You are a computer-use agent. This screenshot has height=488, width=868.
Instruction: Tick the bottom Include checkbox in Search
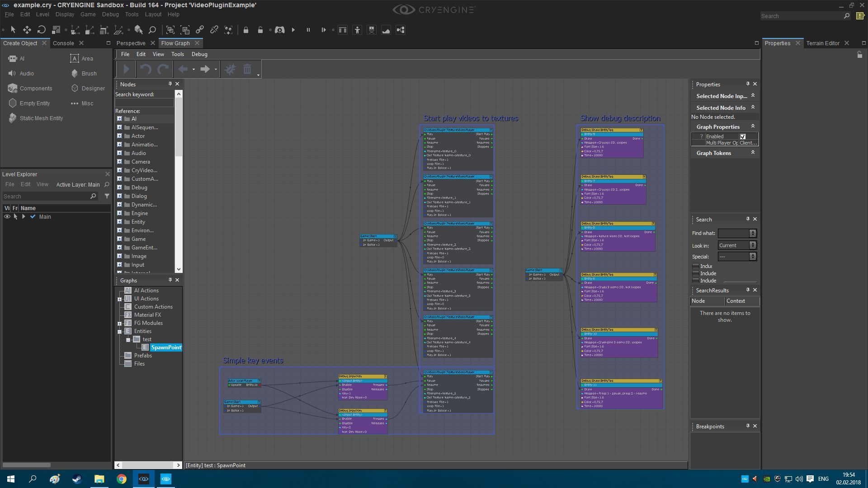(696, 281)
